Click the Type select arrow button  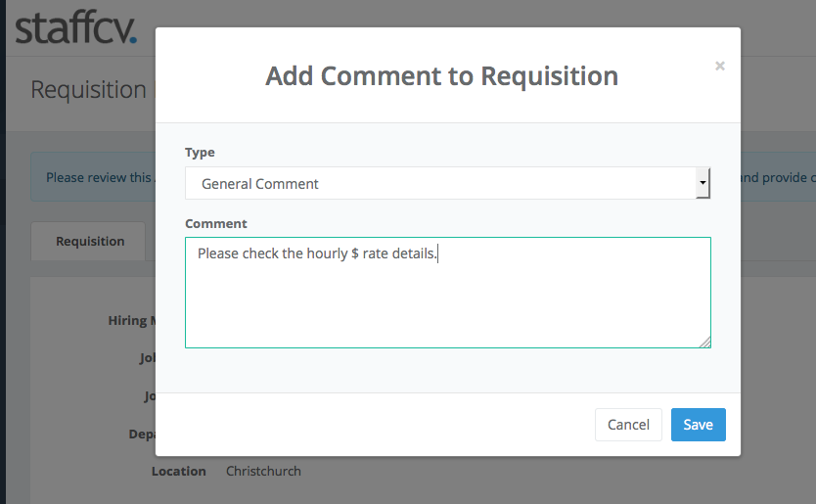click(703, 183)
